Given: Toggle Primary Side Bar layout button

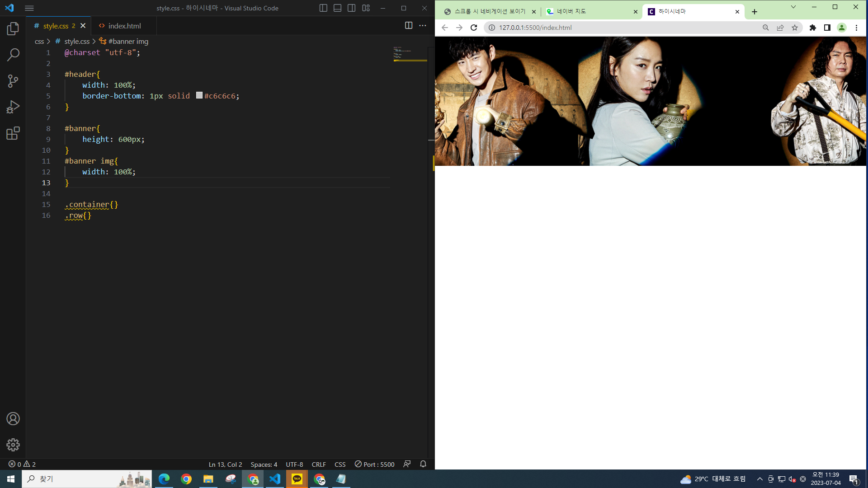Looking at the screenshot, I should [x=323, y=8].
